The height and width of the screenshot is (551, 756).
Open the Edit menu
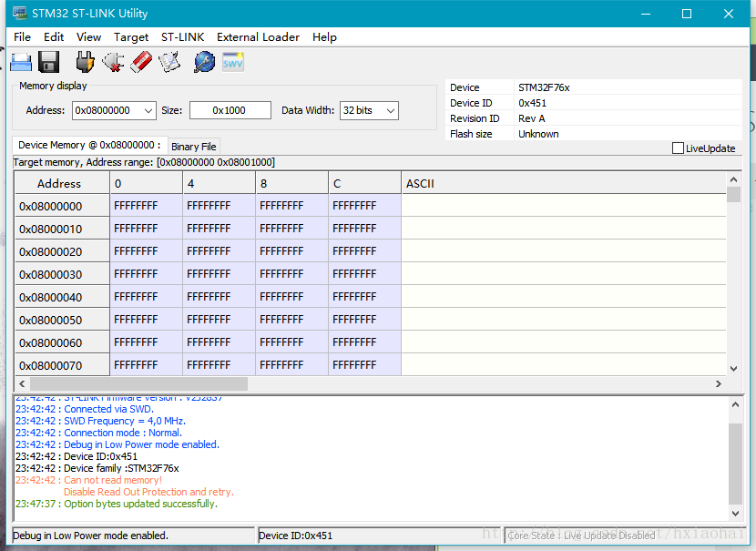(x=54, y=37)
